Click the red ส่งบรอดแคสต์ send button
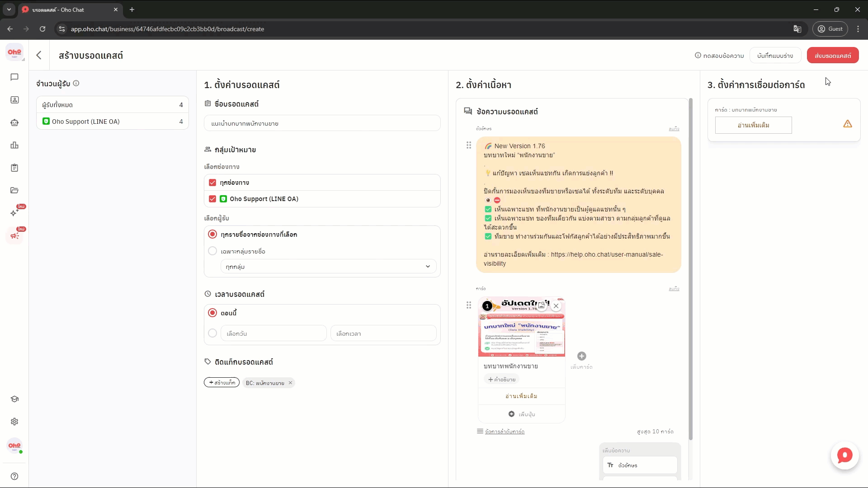This screenshot has height=488, width=868. coord(833,56)
